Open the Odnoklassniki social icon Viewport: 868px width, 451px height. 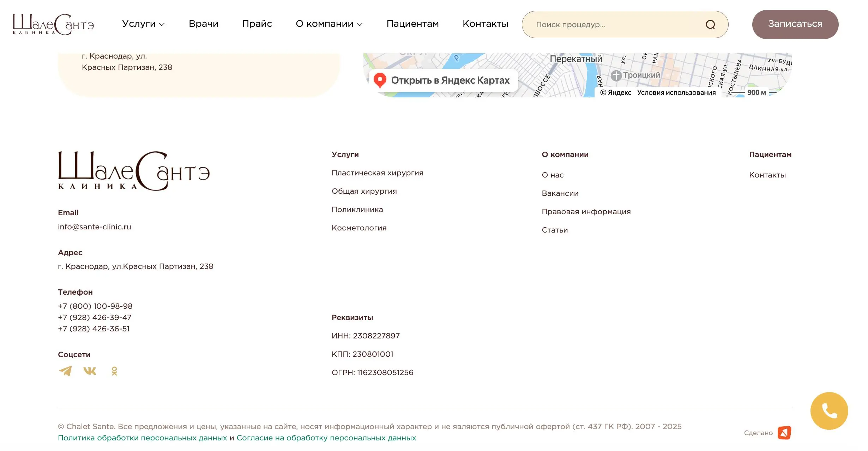(x=114, y=371)
